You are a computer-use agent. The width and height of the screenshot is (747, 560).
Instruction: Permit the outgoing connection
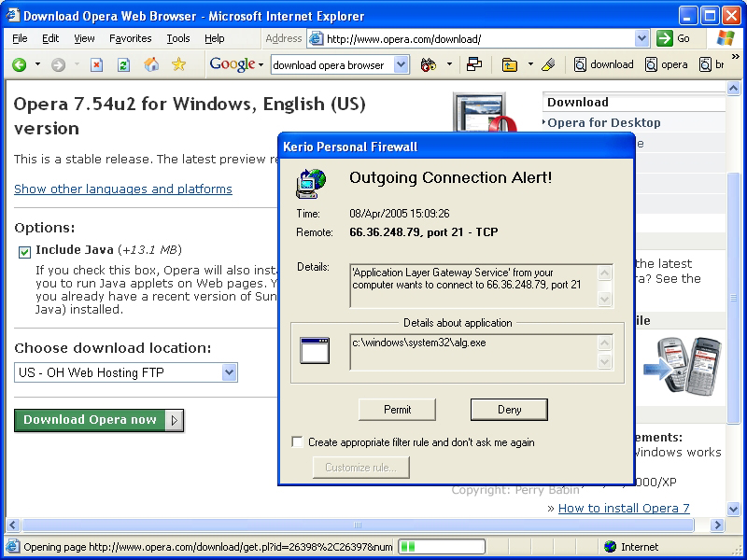[398, 410]
